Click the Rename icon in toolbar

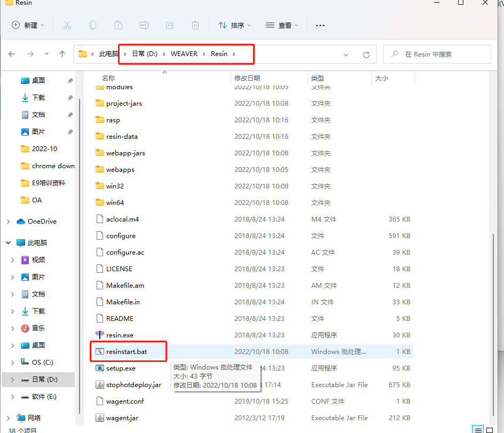pos(144,25)
